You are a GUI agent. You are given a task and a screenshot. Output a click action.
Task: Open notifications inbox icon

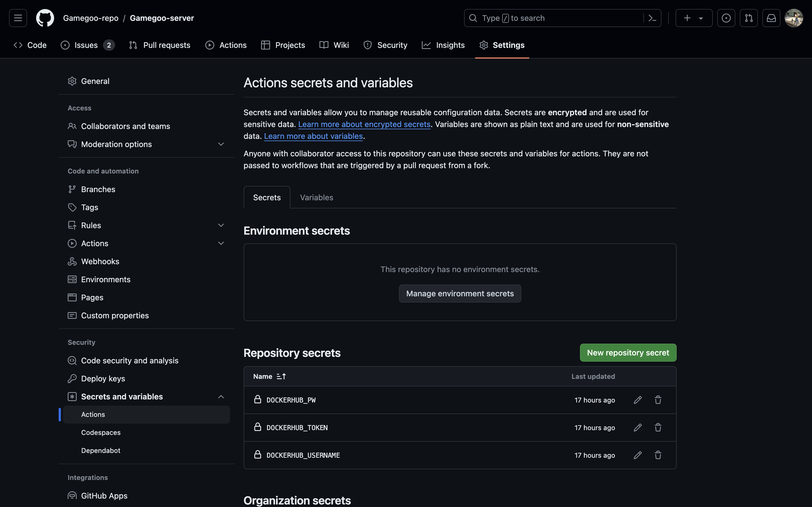771,18
